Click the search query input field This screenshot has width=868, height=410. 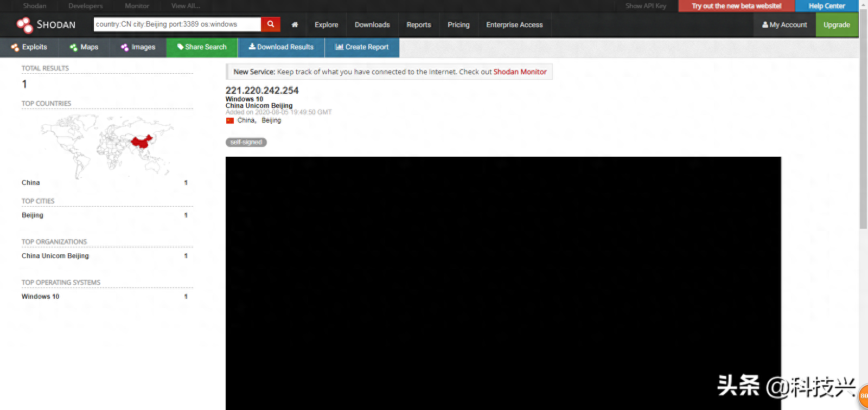[x=177, y=24]
